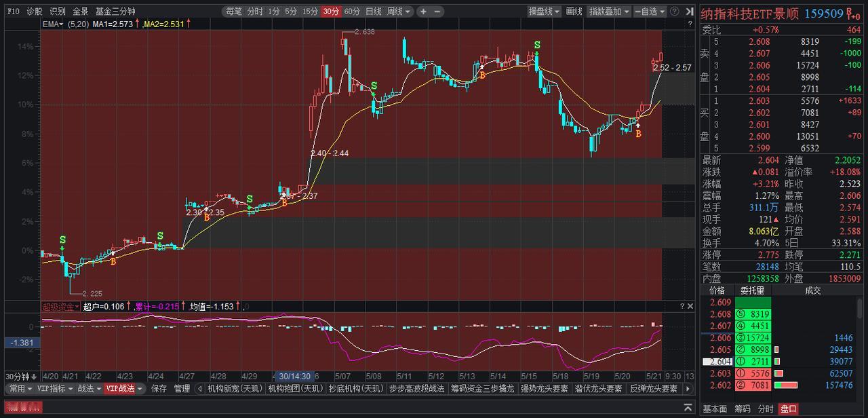
Task: Switch to the 分时 tab in right panel
Action: click(x=766, y=408)
